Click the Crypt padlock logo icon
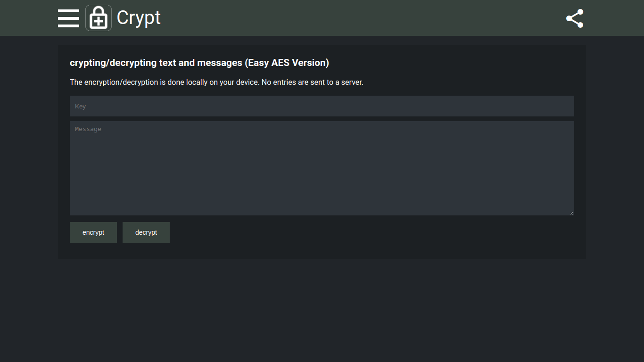The image size is (644, 362). coord(99,18)
